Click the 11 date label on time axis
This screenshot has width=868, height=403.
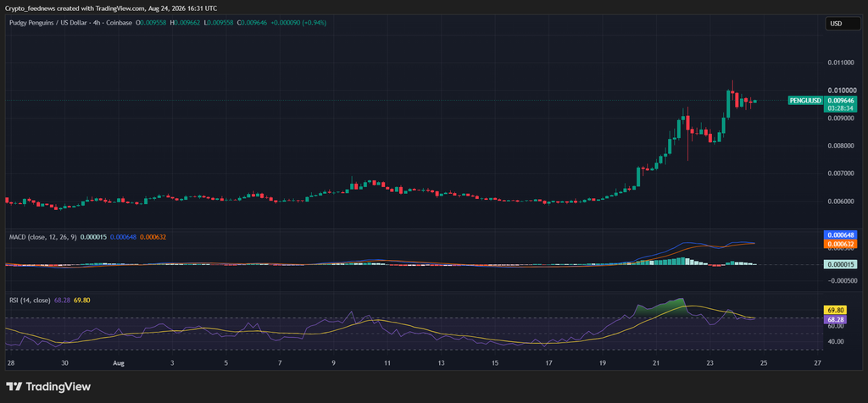(387, 363)
